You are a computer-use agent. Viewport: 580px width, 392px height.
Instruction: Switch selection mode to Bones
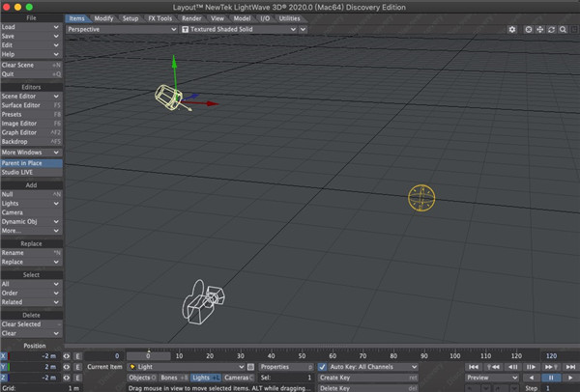[x=174, y=378]
